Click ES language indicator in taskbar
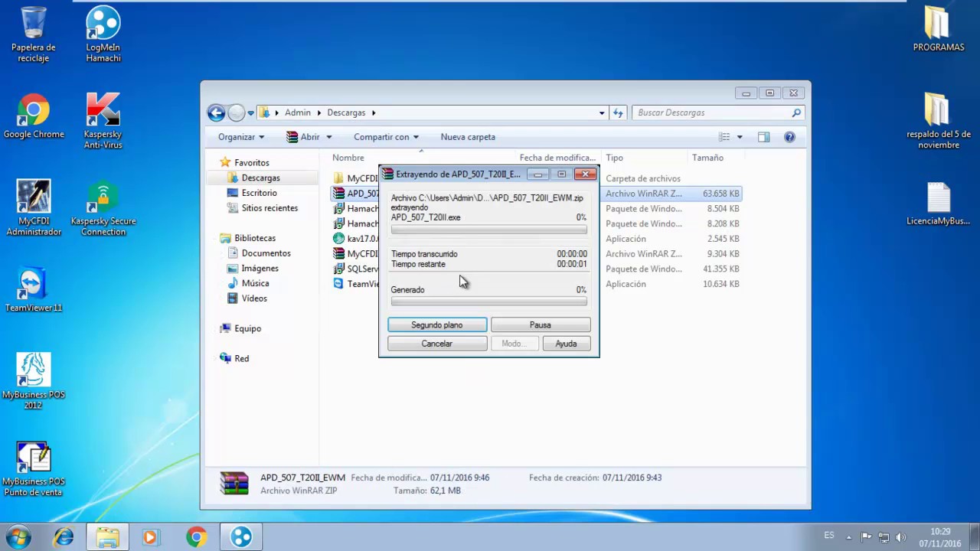980x551 pixels. click(x=829, y=536)
